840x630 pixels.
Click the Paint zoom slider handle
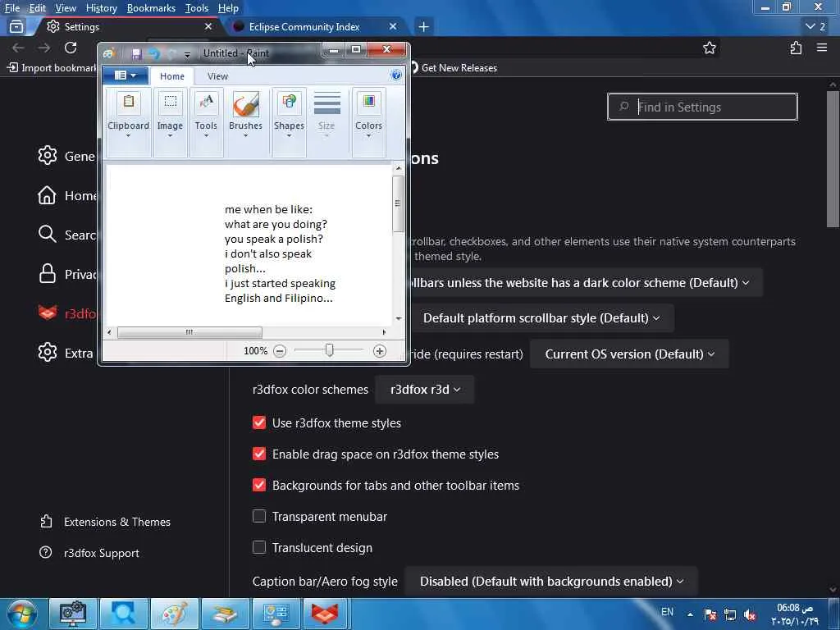[330, 350]
